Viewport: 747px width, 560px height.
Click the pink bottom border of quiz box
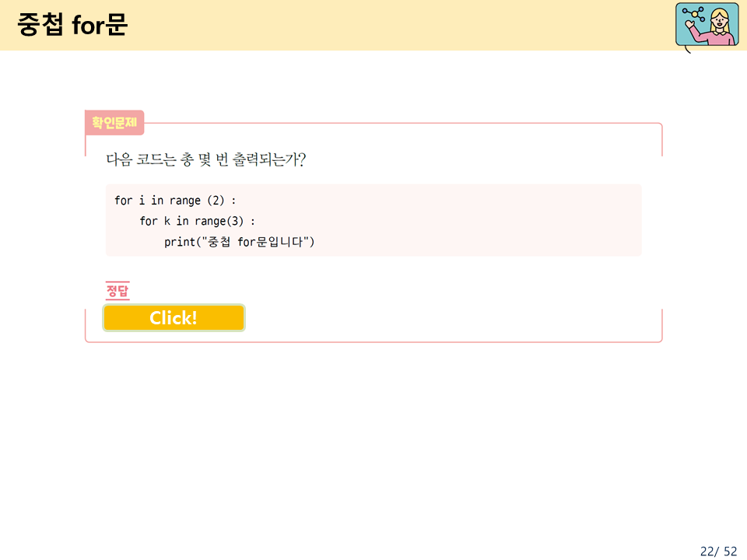(x=373, y=341)
